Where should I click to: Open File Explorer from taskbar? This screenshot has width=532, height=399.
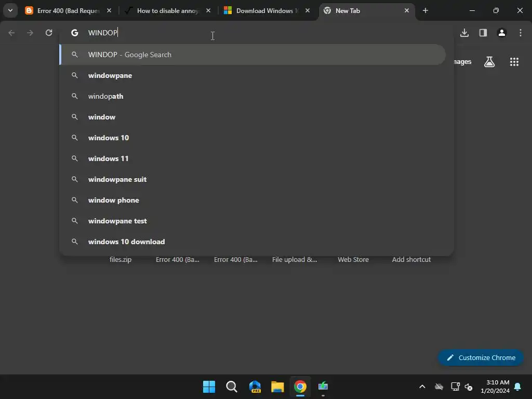277,387
